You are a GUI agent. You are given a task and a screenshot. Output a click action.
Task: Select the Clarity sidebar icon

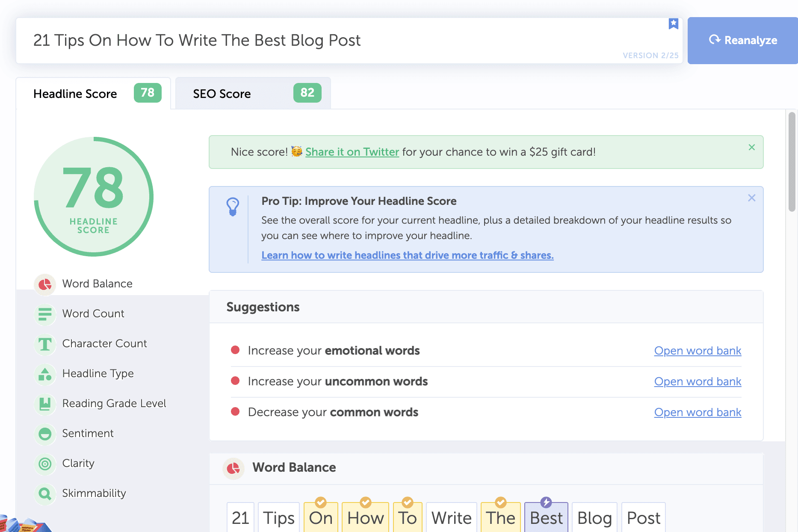[x=44, y=464]
